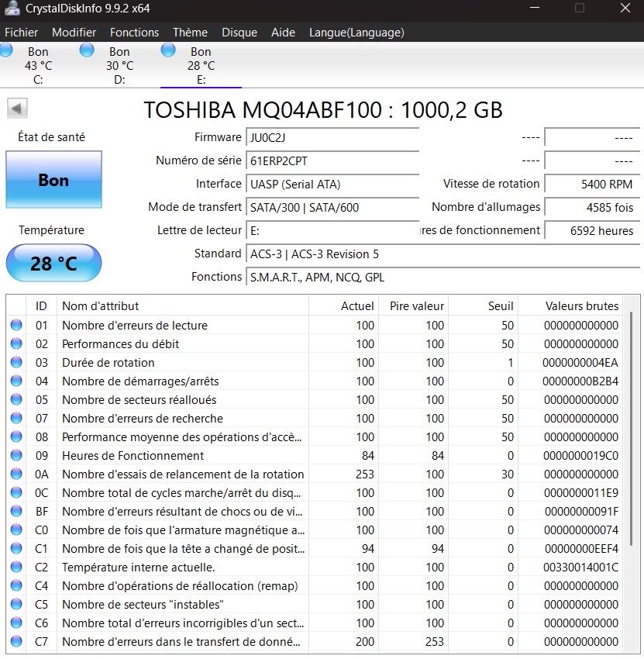
Task: Click status icon of attribute C0 row
Action: (x=16, y=530)
